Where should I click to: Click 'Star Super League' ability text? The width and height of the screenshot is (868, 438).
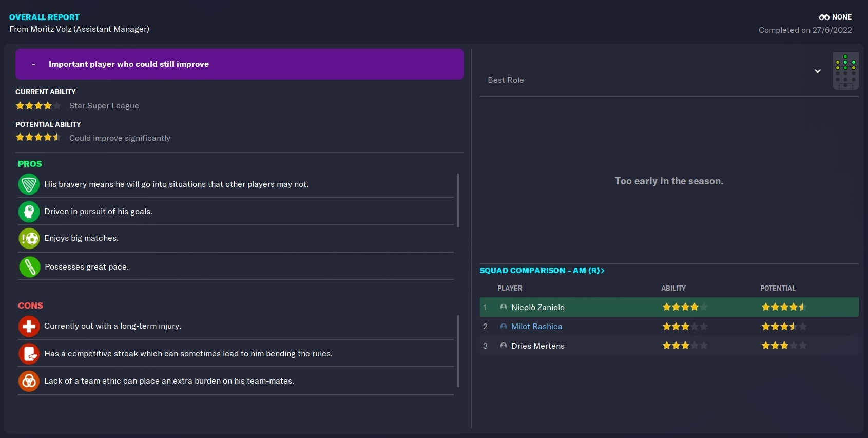coord(104,106)
